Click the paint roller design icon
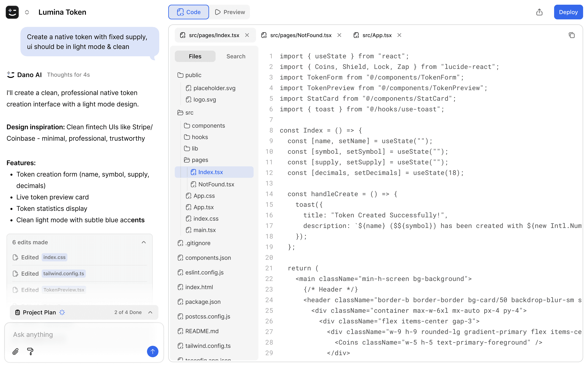Screen dimensions: 588x367 coord(30,351)
